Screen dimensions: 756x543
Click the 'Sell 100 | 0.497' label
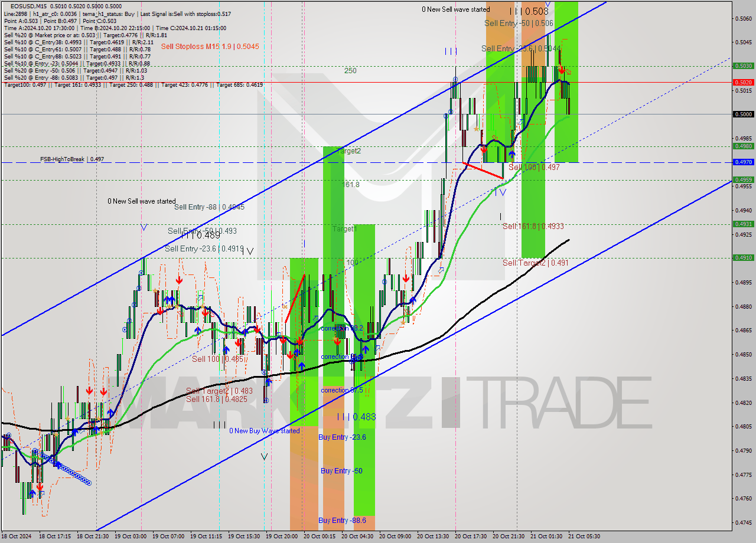coord(534,167)
